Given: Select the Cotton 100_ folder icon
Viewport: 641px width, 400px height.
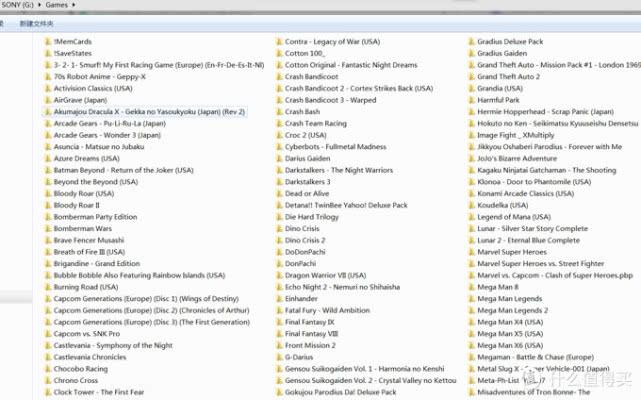Looking at the screenshot, I should click(x=280, y=53).
